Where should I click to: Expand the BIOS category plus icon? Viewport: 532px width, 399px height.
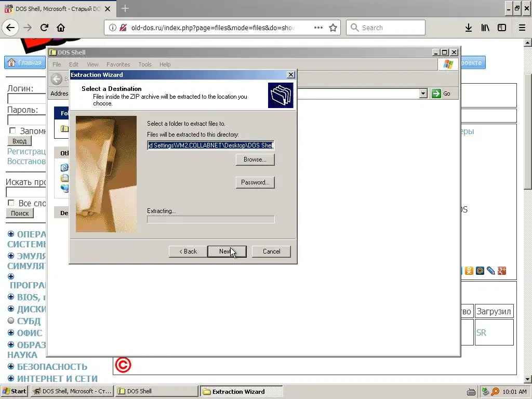coord(11,297)
